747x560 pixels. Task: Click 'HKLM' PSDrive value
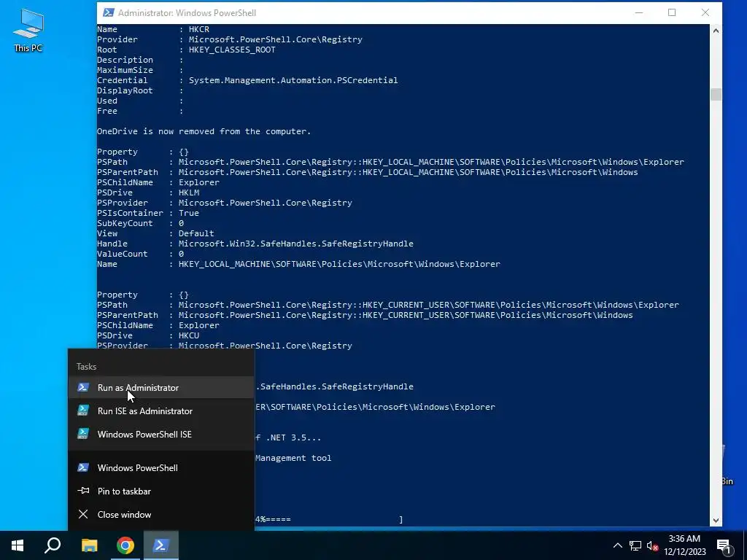189,192
